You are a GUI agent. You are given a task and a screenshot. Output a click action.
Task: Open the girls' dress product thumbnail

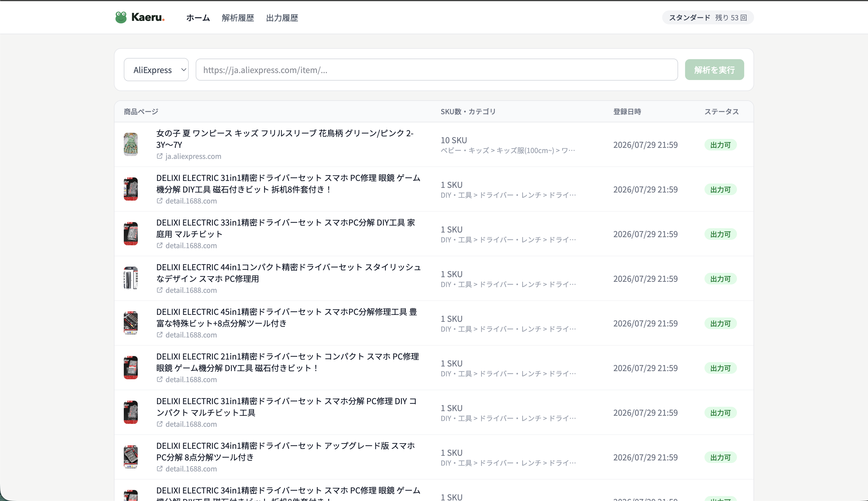pyautogui.click(x=131, y=144)
